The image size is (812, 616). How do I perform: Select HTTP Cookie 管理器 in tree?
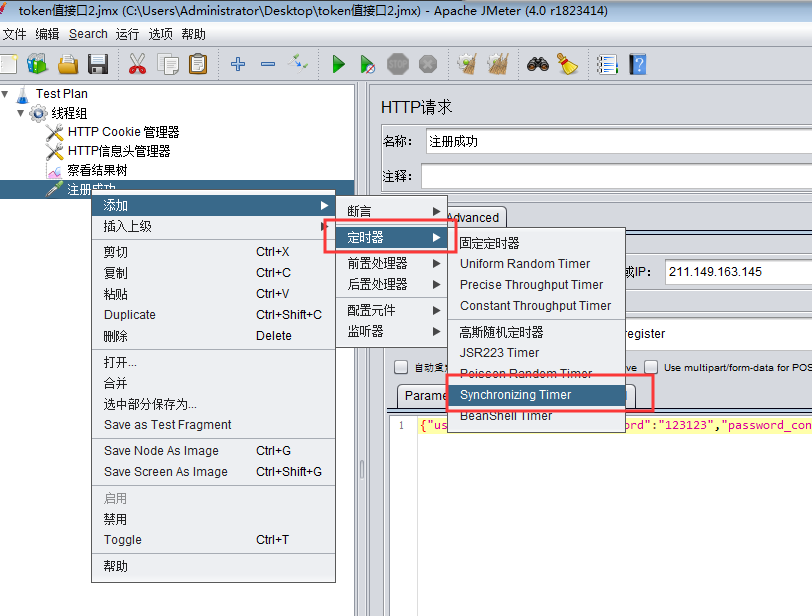click(123, 132)
